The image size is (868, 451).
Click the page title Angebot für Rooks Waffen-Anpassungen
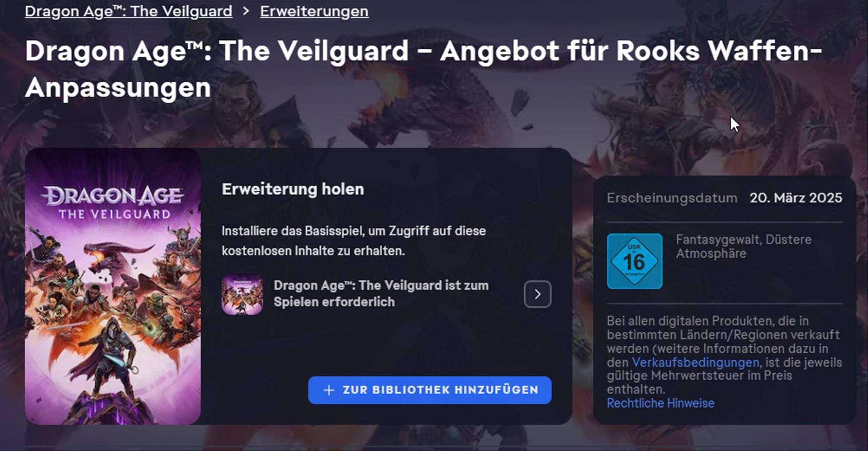423,69
